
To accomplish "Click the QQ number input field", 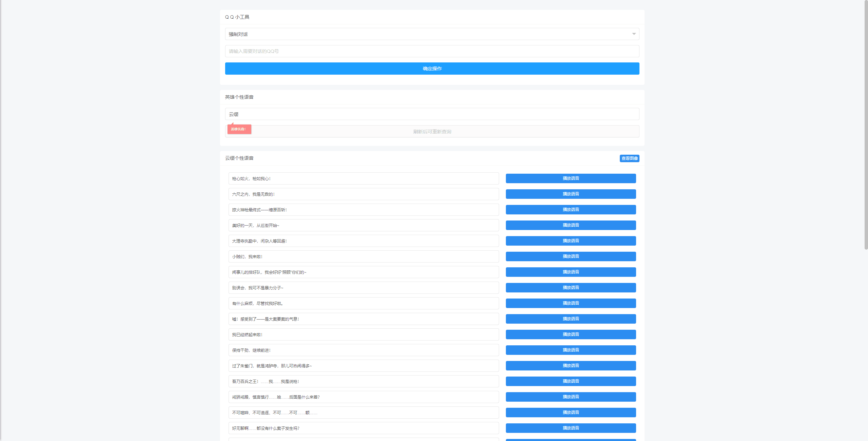I will pos(432,51).
